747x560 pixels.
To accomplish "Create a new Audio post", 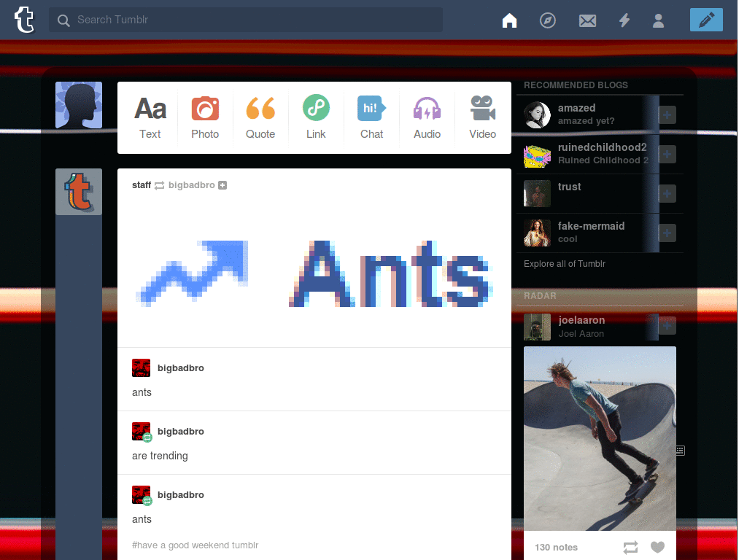I will (x=427, y=117).
